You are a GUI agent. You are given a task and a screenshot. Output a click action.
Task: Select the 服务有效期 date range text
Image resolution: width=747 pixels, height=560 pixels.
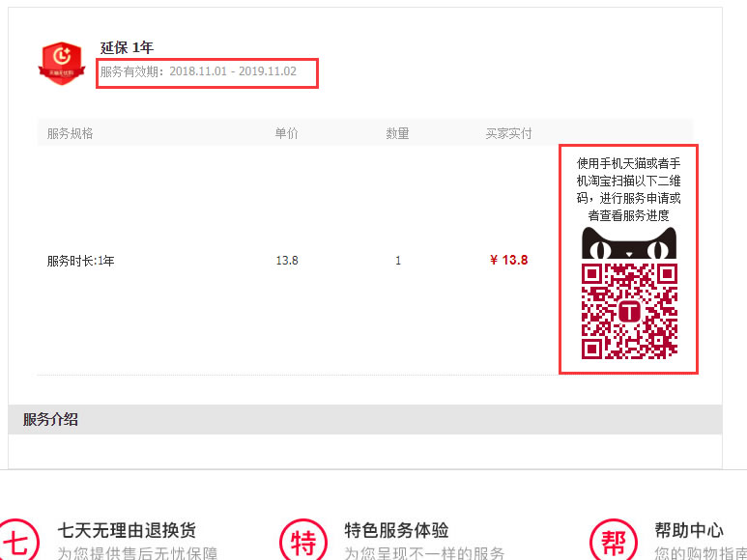coord(198,71)
